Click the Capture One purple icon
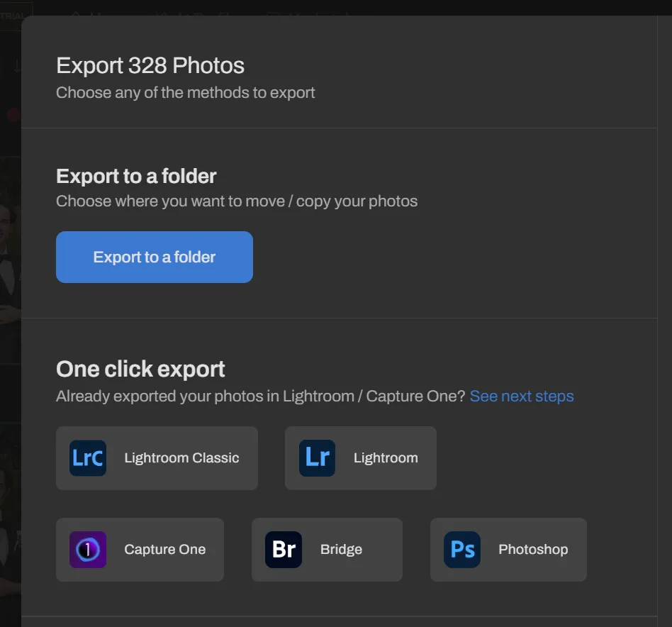Image resolution: width=672 pixels, height=627 pixels. coord(88,549)
